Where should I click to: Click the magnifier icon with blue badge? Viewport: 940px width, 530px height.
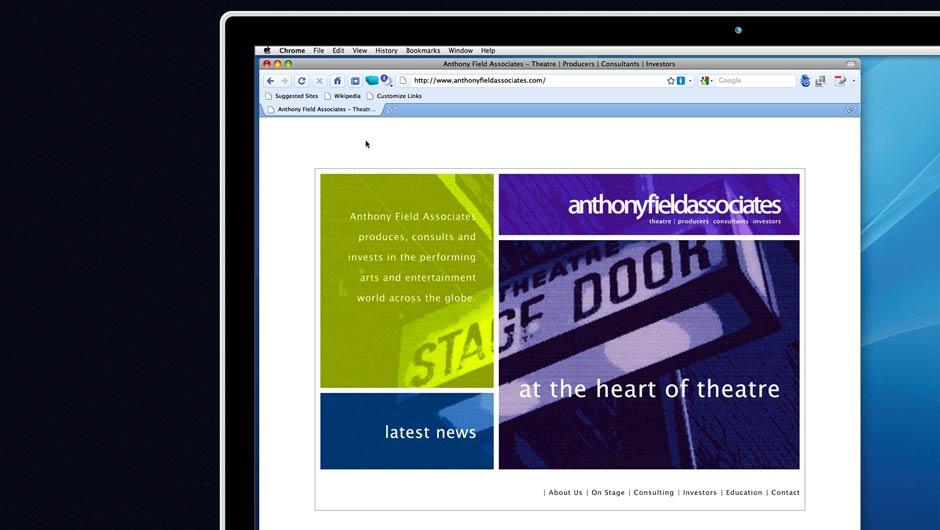click(386, 80)
